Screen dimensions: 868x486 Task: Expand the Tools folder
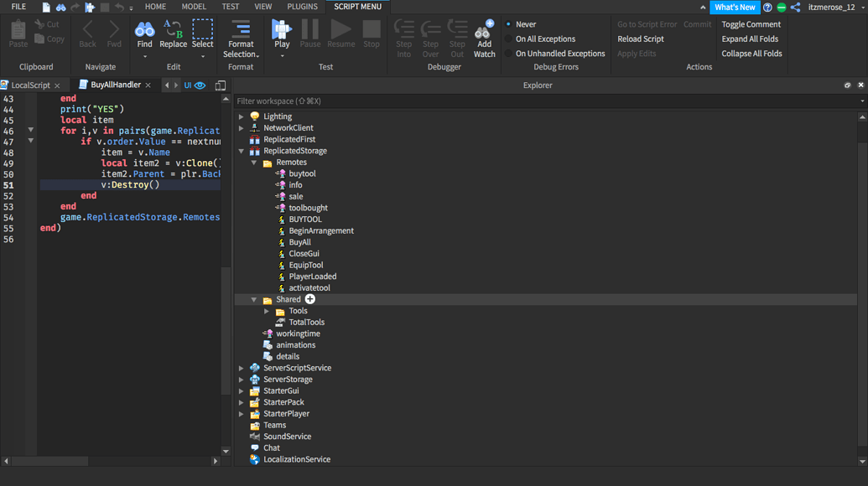coord(267,311)
